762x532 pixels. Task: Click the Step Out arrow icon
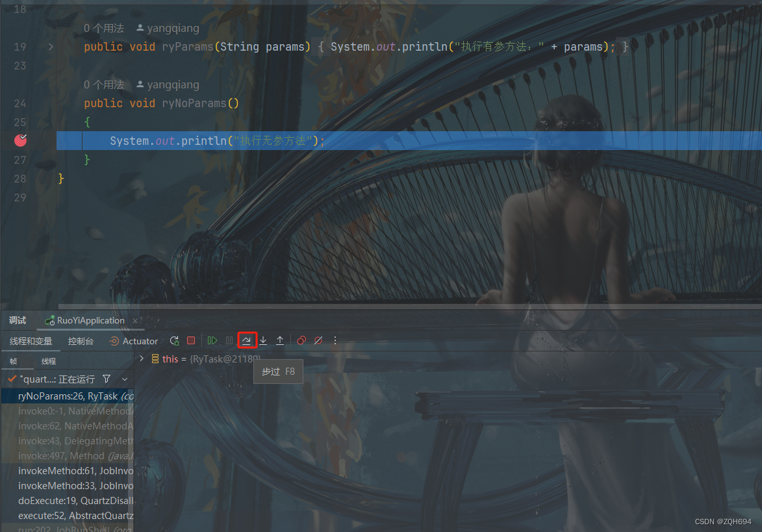pos(280,340)
